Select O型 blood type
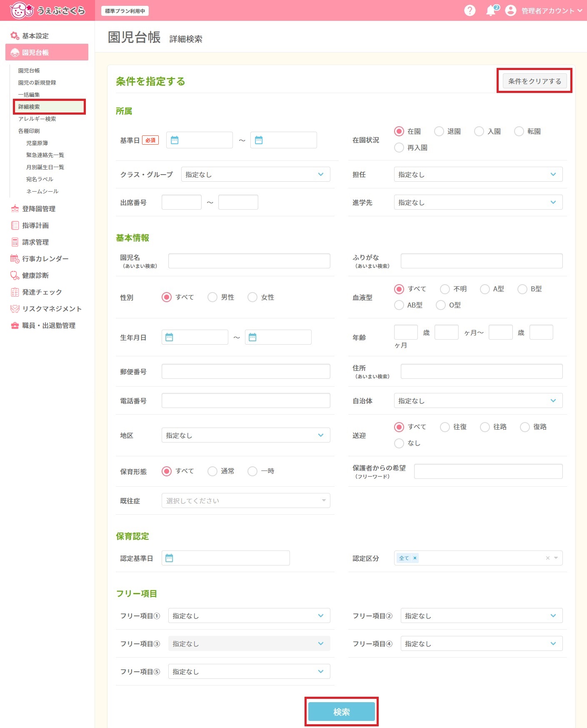Viewport: 587px width, 728px height. click(441, 305)
